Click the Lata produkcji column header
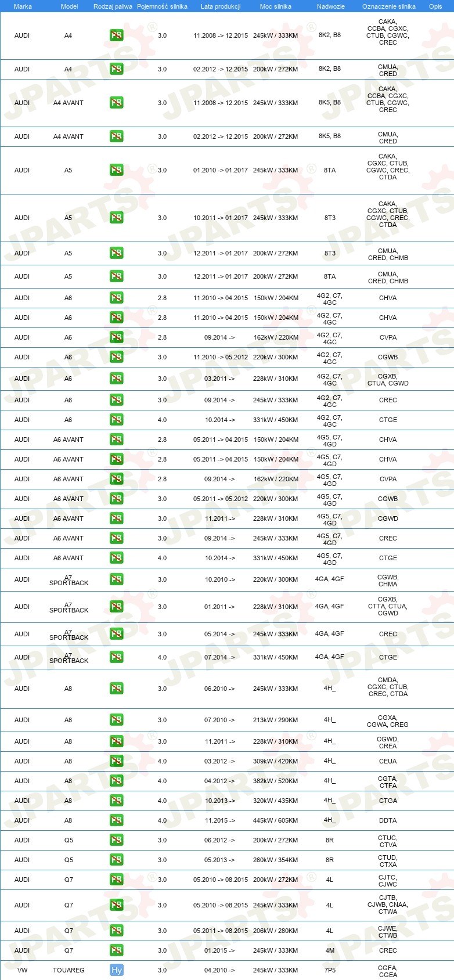The width and height of the screenshot is (454, 980). (x=221, y=6)
